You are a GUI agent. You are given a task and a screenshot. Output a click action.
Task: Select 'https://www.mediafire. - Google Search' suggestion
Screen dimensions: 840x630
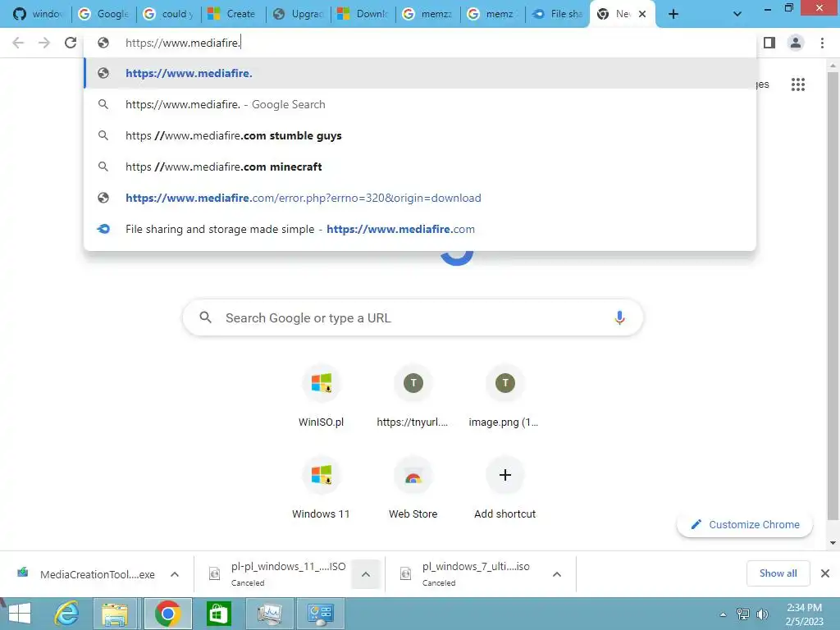point(421,104)
